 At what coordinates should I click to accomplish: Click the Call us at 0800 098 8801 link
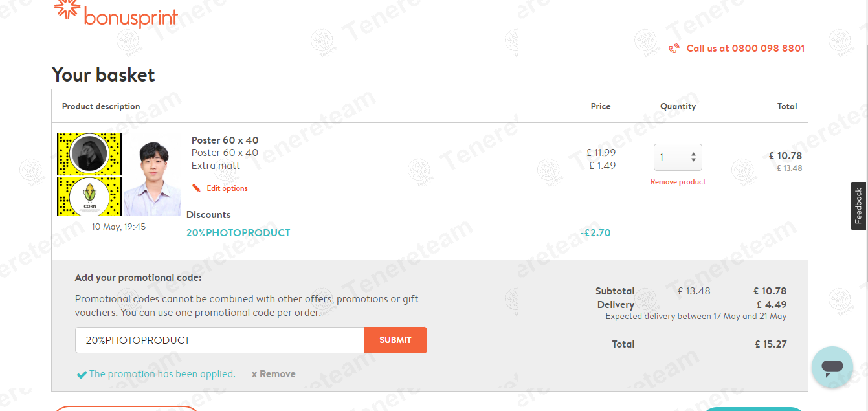(745, 49)
